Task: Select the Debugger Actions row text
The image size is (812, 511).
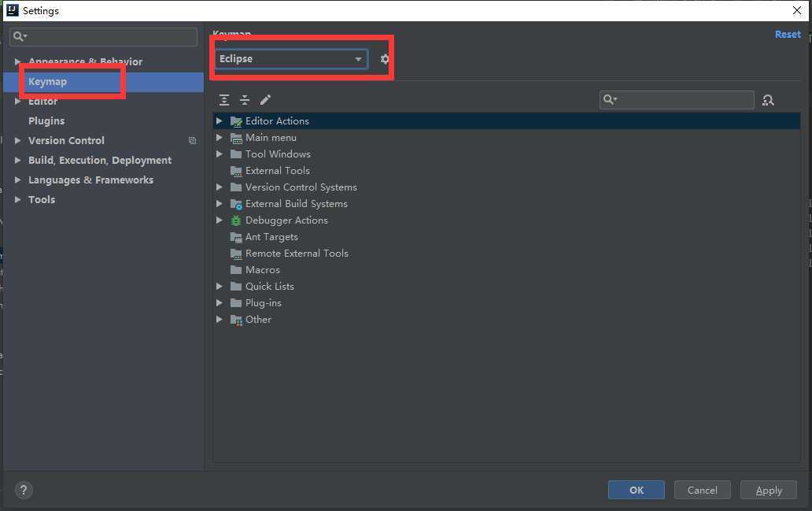Action: (x=286, y=220)
